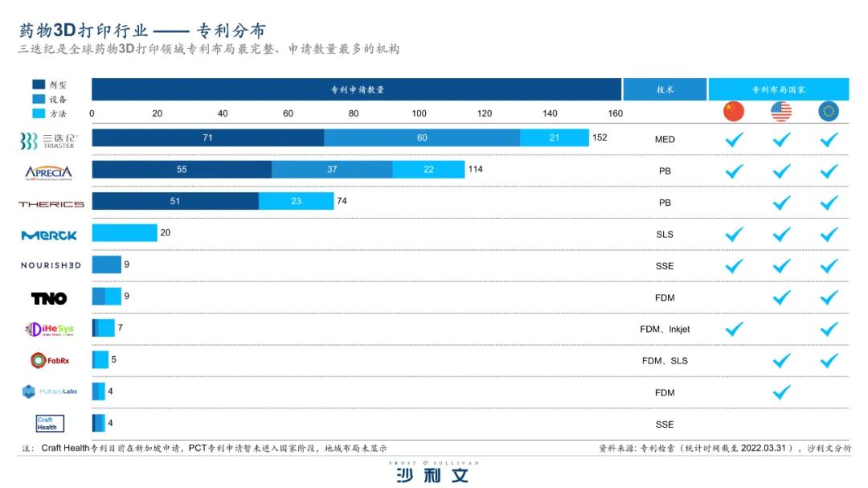Screen dimensions: 868x488
Task: Click the DiHeSys EU checkmark
Action: coord(829,329)
